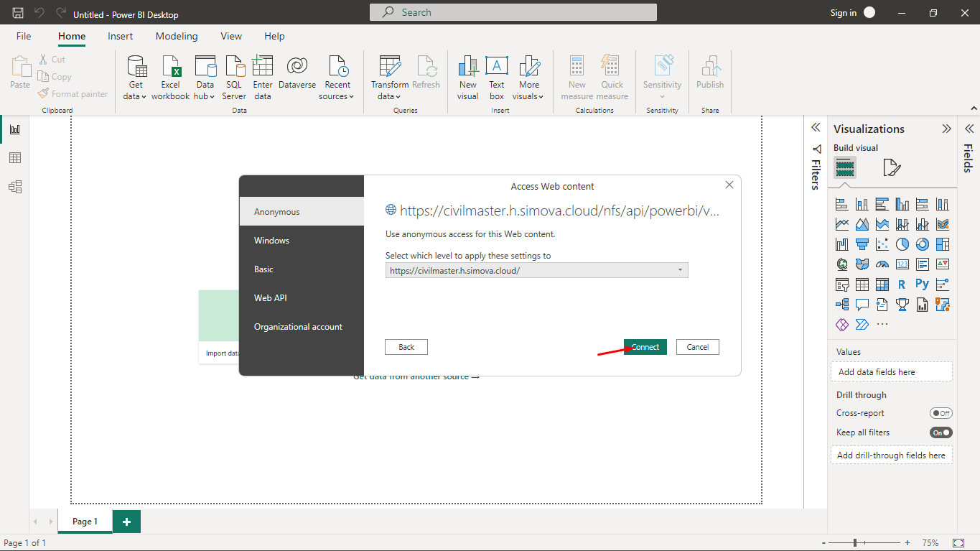
Task: Select the slicer visual
Action: [842, 284]
